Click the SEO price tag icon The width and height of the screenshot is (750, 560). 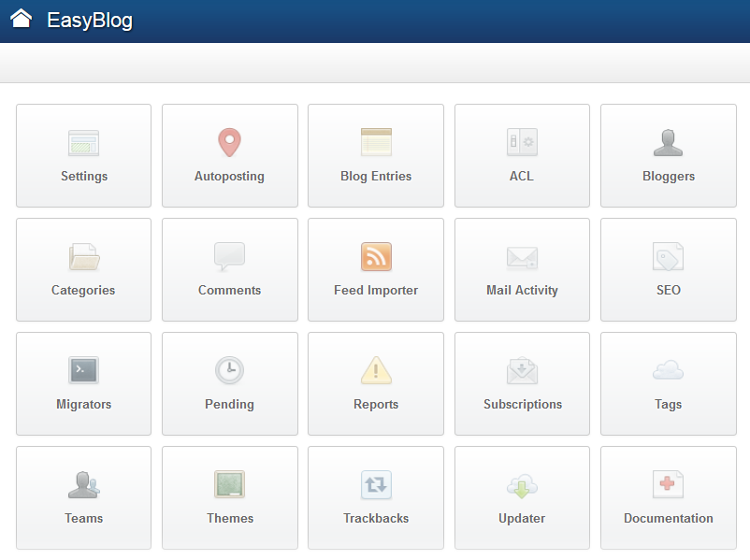(x=669, y=256)
